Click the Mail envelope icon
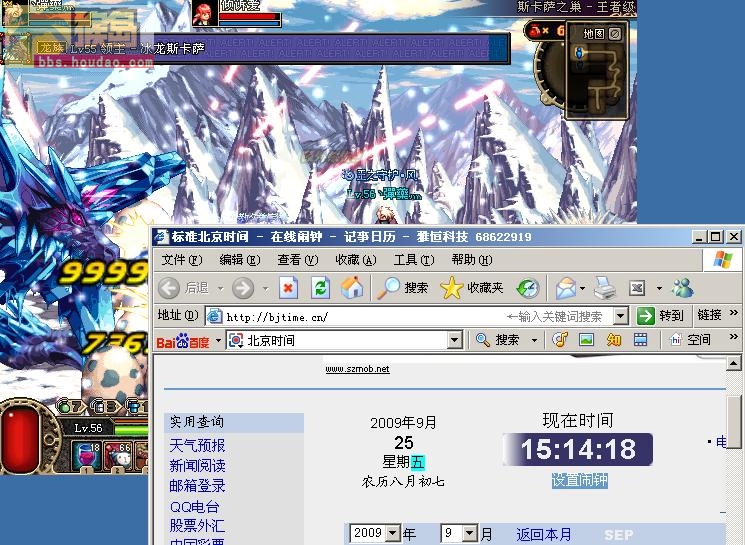 click(x=565, y=288)
